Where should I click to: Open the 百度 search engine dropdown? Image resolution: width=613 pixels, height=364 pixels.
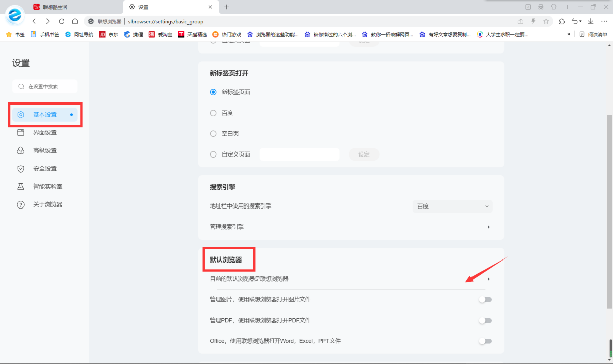click(452, 206)
